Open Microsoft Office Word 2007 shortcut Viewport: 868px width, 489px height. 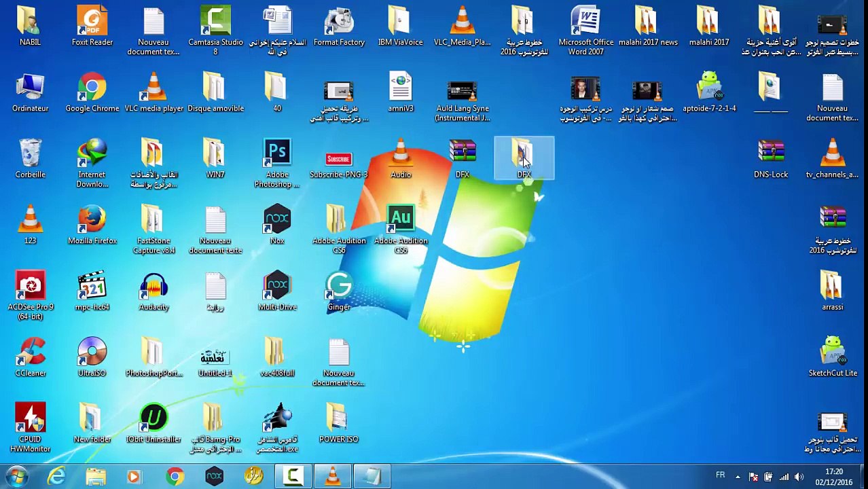point(585,30)
